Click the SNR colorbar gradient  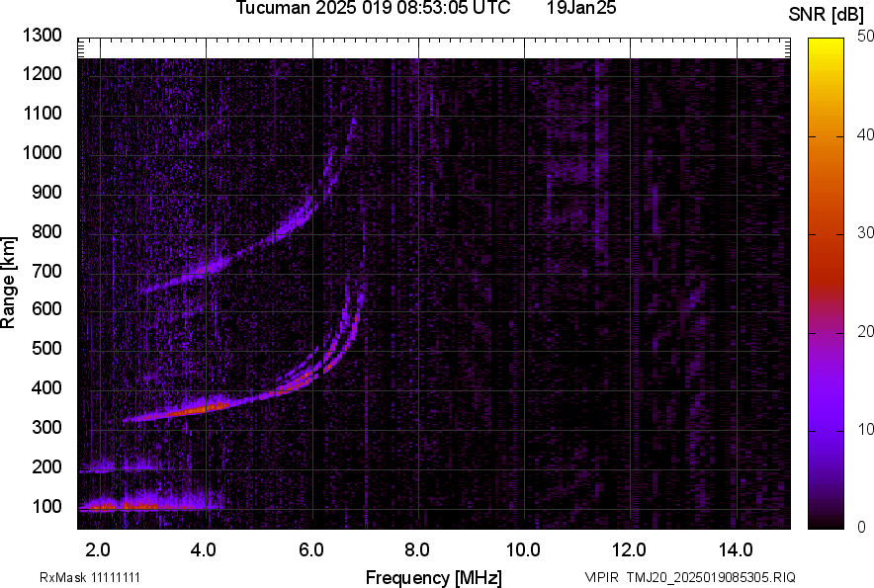pyautogui.click(x=826, y=284)
